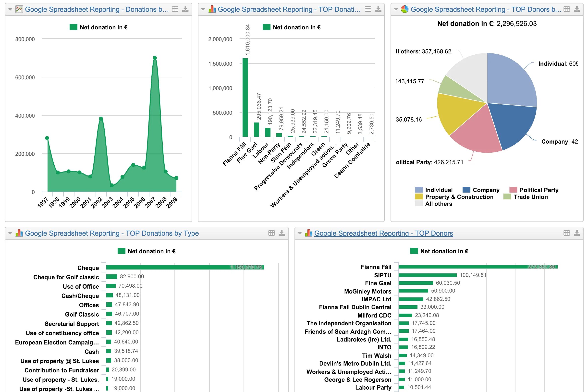Collapse the Donations by Year widget
Image resolution: width=588 pixels, height=392 pixels.
click(x=10, y=9)
